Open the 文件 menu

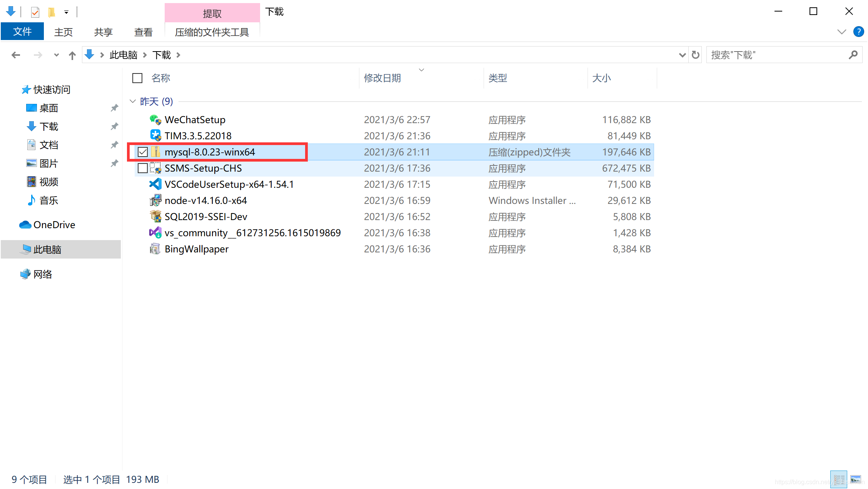click(x=22, y=32)
